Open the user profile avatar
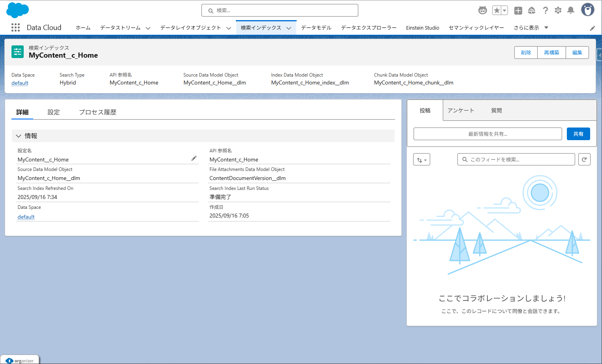The image size is (602, 364). pyautogui.click(x=587, y=10)
